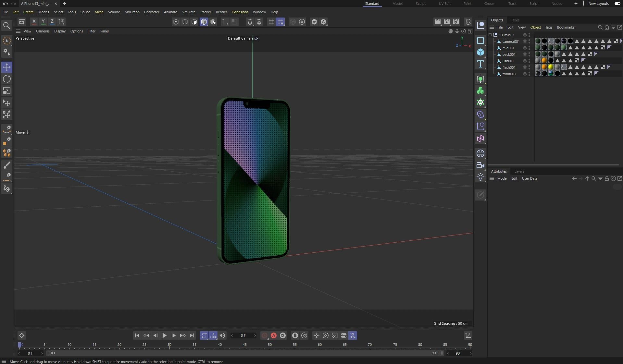Click the orange material tag on flash001
The height and width of the screenshot is (364, 623).
[x=544, y=67]
